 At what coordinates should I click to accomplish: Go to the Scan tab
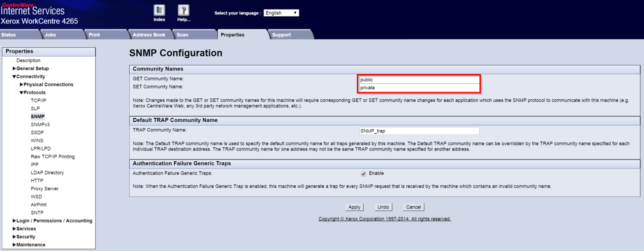click(x=182, y=35)
